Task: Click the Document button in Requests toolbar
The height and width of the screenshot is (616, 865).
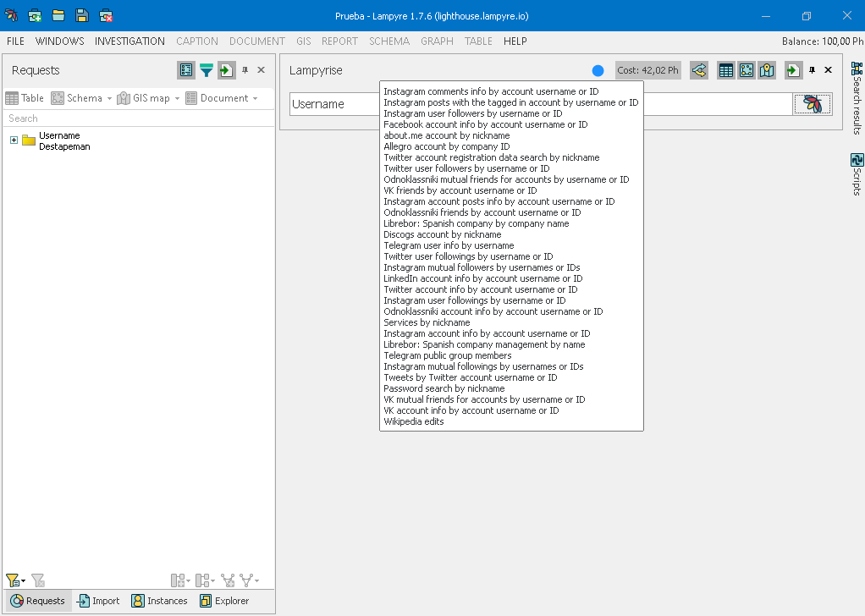Action: pyautogui.click(x=217, y=98)
